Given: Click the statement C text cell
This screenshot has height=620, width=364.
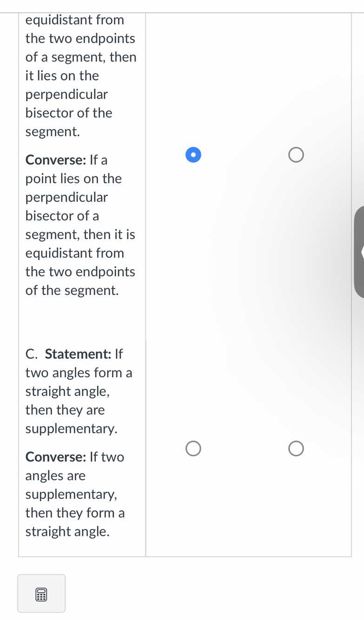Looking at the screenshot, I should [x=79, y=442].
